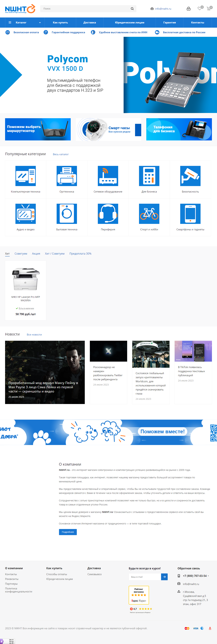Open the Смартфоны и гаджеты phone icon
The width and height of the screenshot is (217, 644).
[190, 214]
